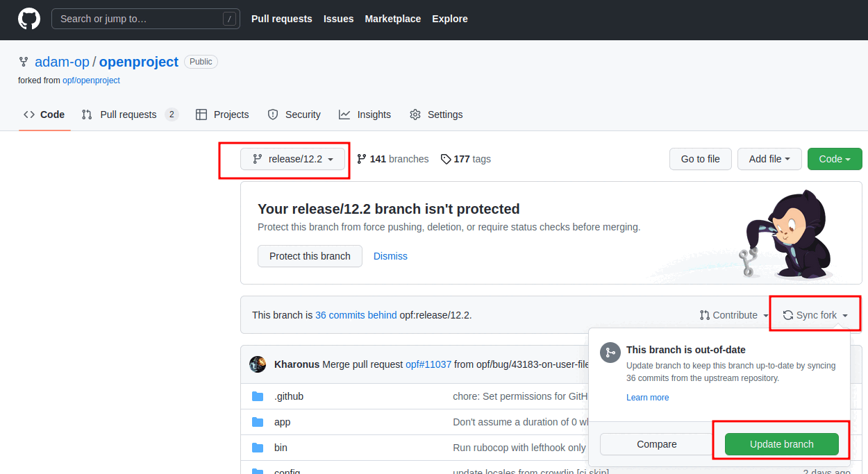
Task: Open the .github folder icon
Action: (259, 396)
